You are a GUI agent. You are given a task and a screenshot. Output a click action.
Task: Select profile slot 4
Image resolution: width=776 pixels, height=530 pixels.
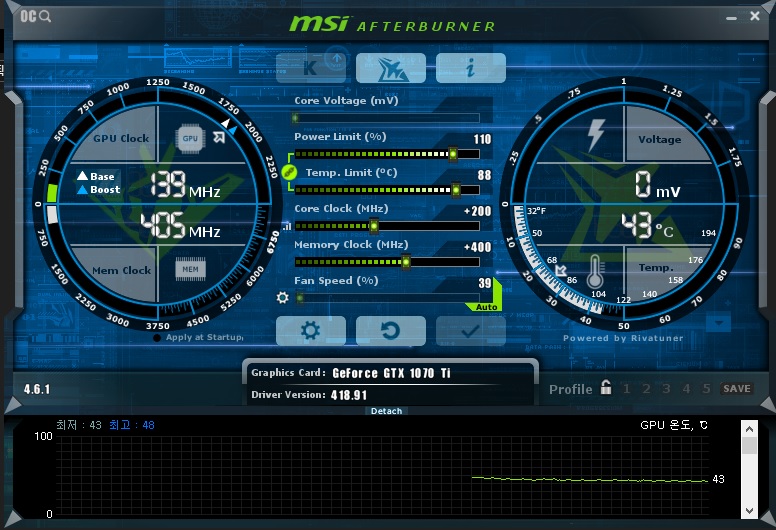[686, 389]
